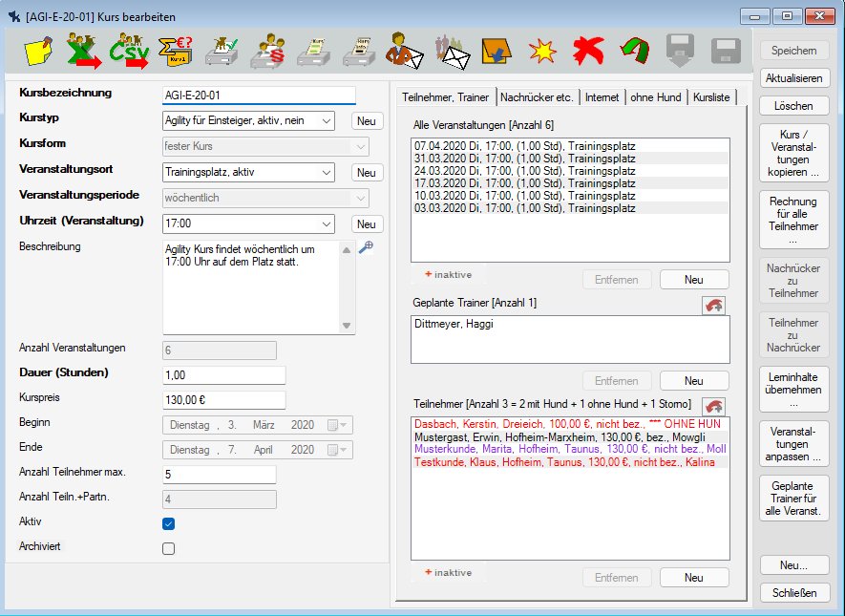Click the magnifier icon beside Beschreibung
Viewport: 845px width, 616px height.
[x=365, y=247]
